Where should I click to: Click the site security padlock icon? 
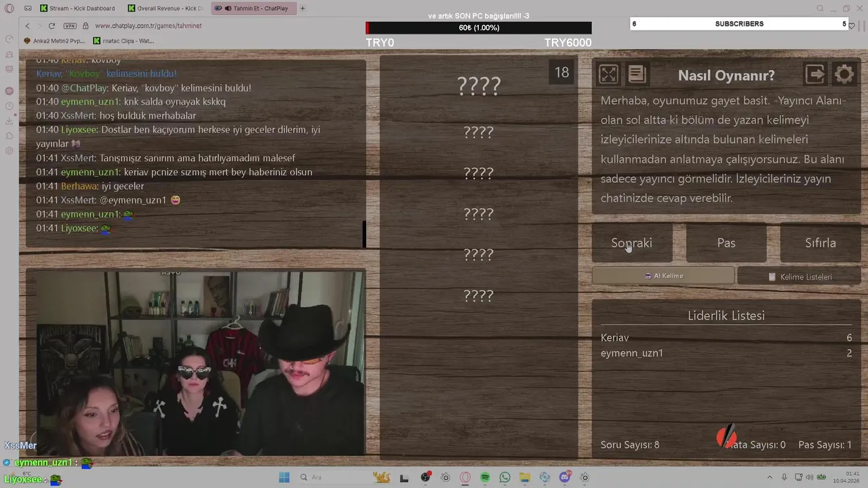pos(85,26)
